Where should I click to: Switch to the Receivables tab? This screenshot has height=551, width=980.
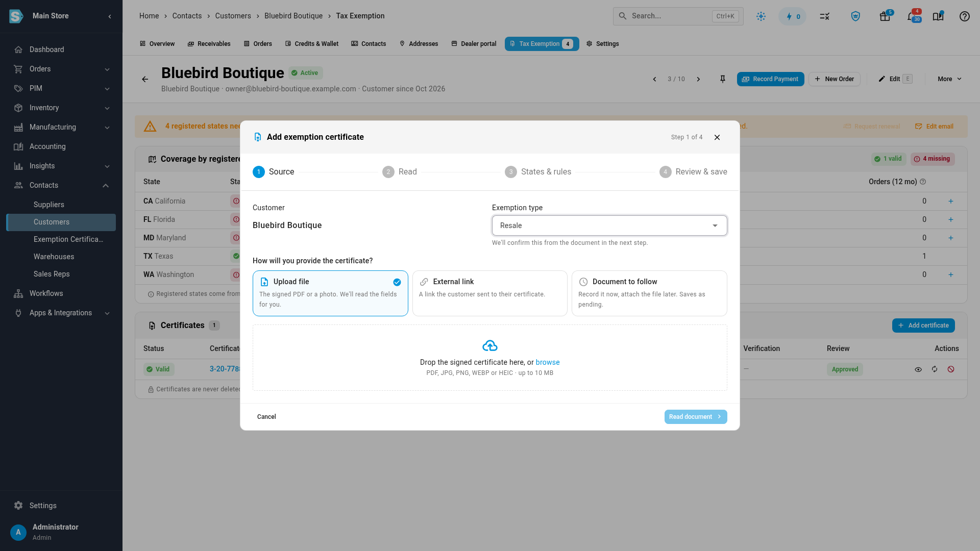pyautogui.click(x=209, y=44)
